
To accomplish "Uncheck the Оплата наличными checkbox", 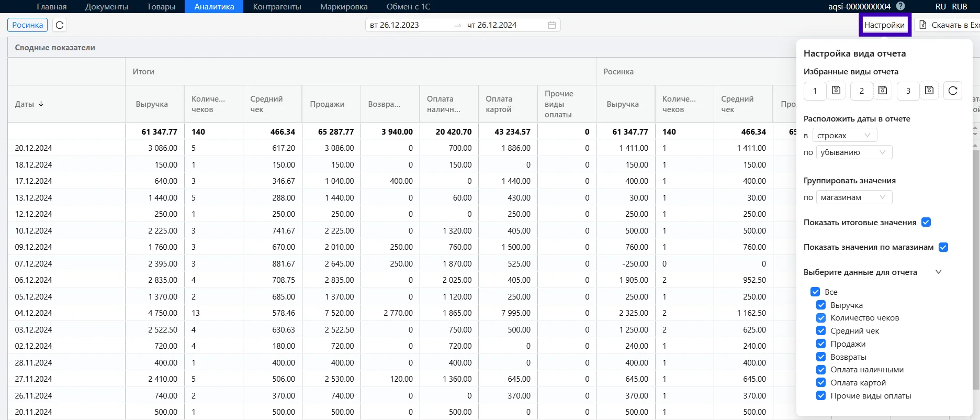I will 821,370.
